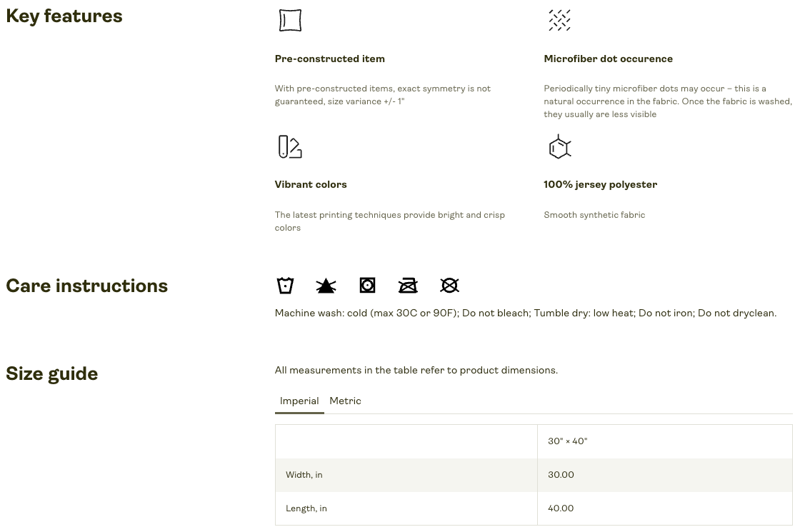
Task: Click the tumble dry low heat icon
Action: point(367,286)
